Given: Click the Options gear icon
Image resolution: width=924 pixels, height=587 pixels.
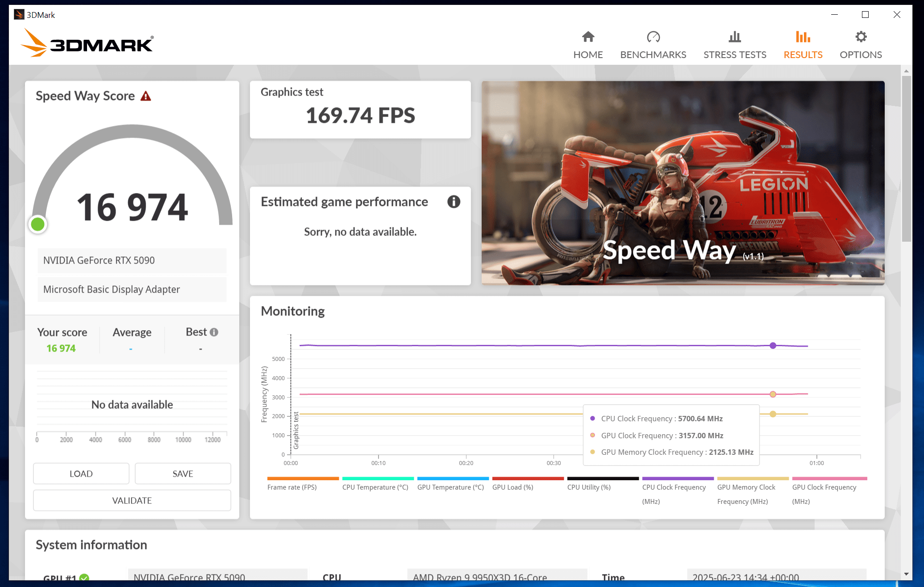Looking at the screenshot, I should 861,37.
